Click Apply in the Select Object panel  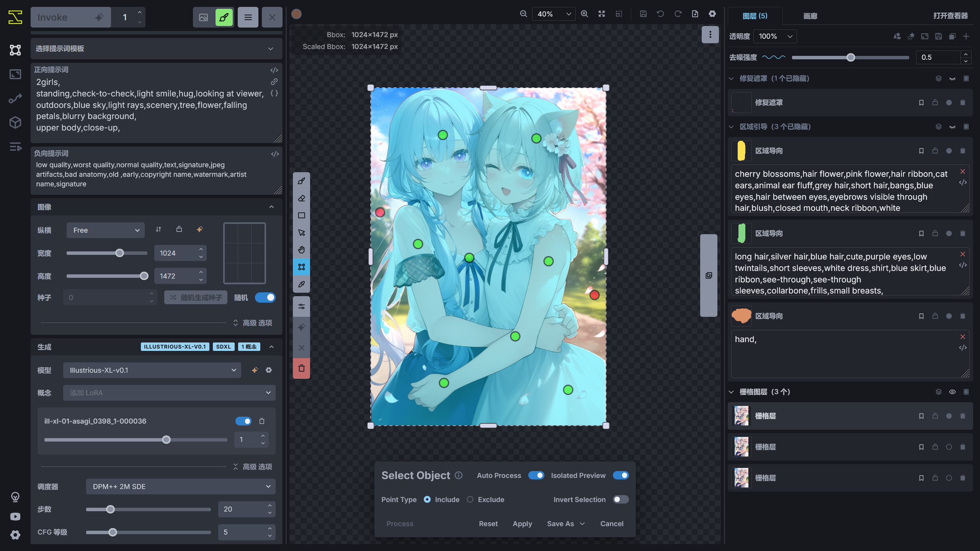pos(523,523)
